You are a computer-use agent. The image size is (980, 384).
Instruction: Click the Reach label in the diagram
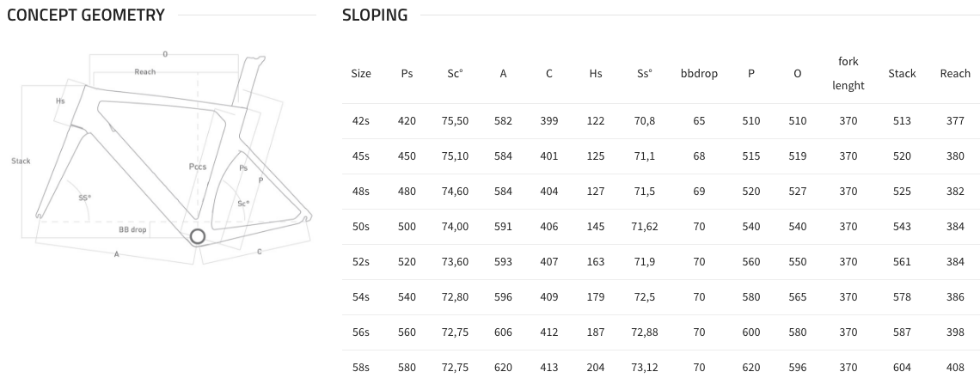tap(145, 72)
